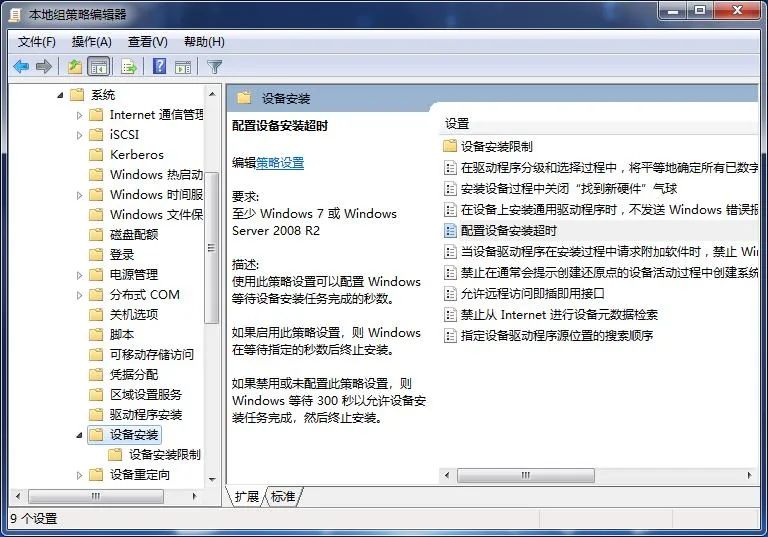This screenshot has height=537, width=768.
Task: Collapse the 设备安装 tree node
Action: click(x=79, y=435)
